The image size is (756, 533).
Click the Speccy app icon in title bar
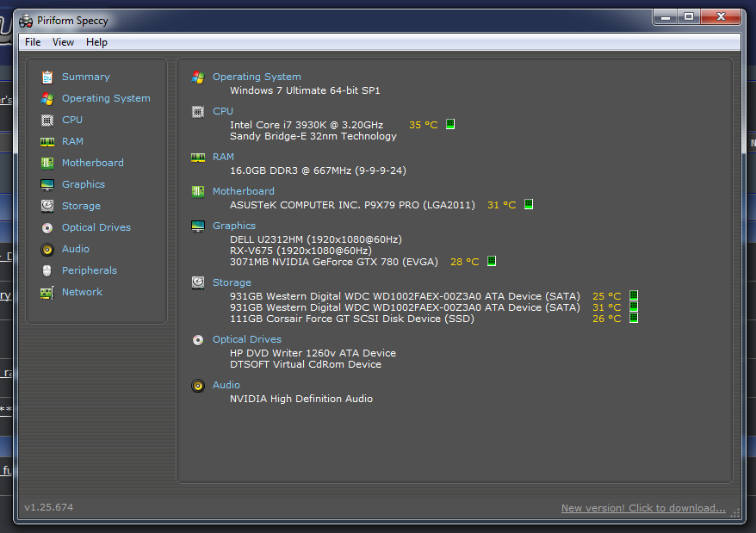click(x=26, y=21)
